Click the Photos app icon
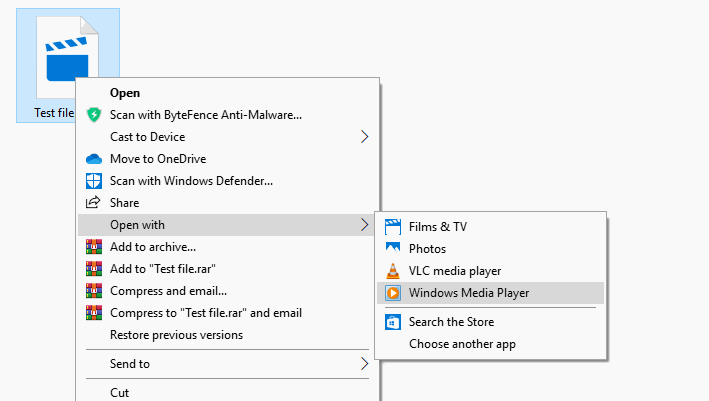The height and width of the screenshot is (401, 709). point(393,249)
